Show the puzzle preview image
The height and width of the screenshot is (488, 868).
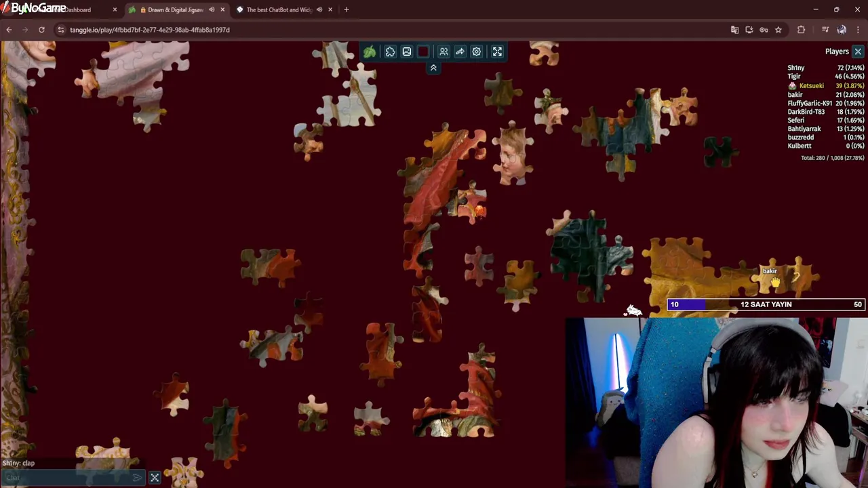point(407,52)
